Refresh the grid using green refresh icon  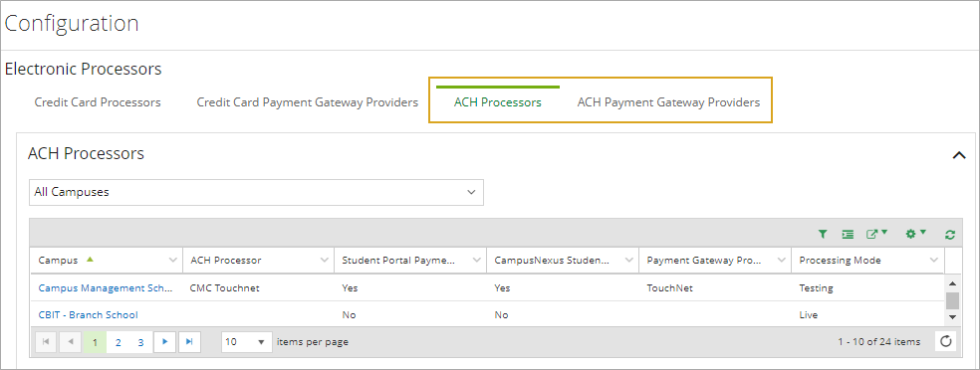click(x=950, y=235)
